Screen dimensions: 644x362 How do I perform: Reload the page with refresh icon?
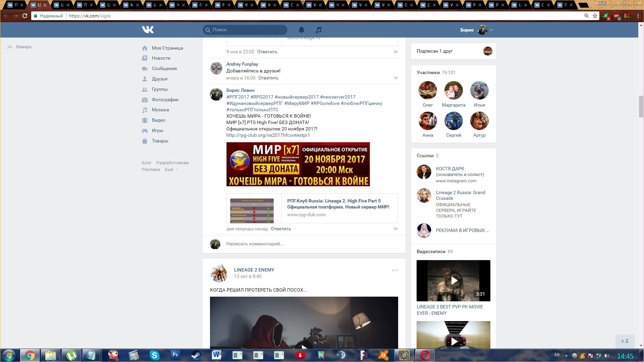[x=24, y=16]
